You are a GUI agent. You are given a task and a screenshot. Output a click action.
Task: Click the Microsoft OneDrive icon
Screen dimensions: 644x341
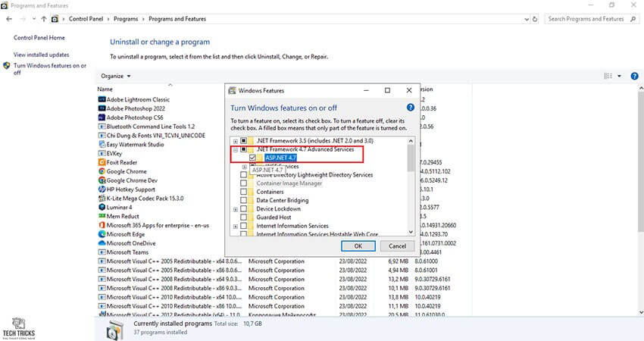click(102, 243)
